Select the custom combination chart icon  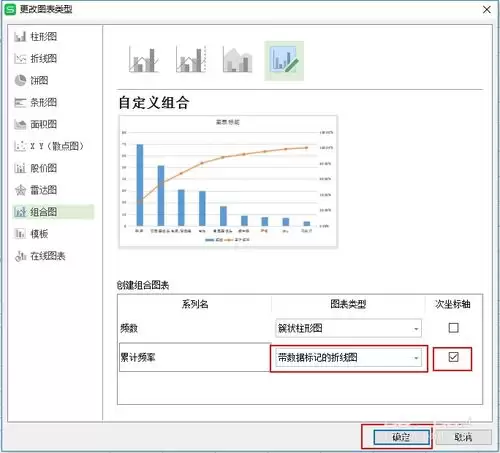click(x=284, y=61)
